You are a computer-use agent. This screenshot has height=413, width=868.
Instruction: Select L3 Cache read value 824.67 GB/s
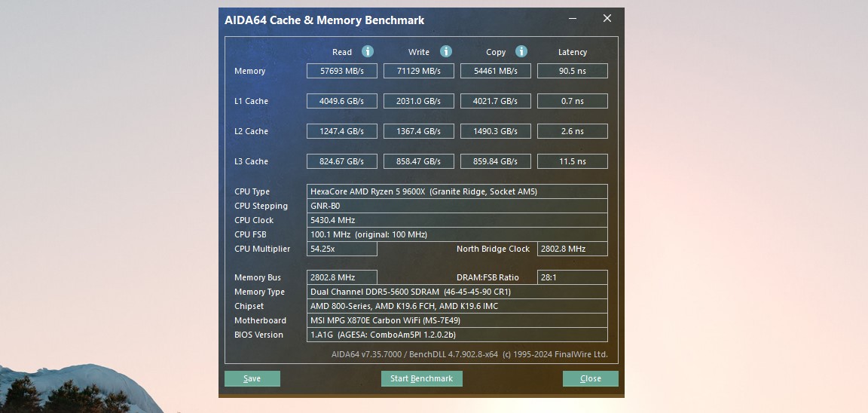click(x=341, y=161)
